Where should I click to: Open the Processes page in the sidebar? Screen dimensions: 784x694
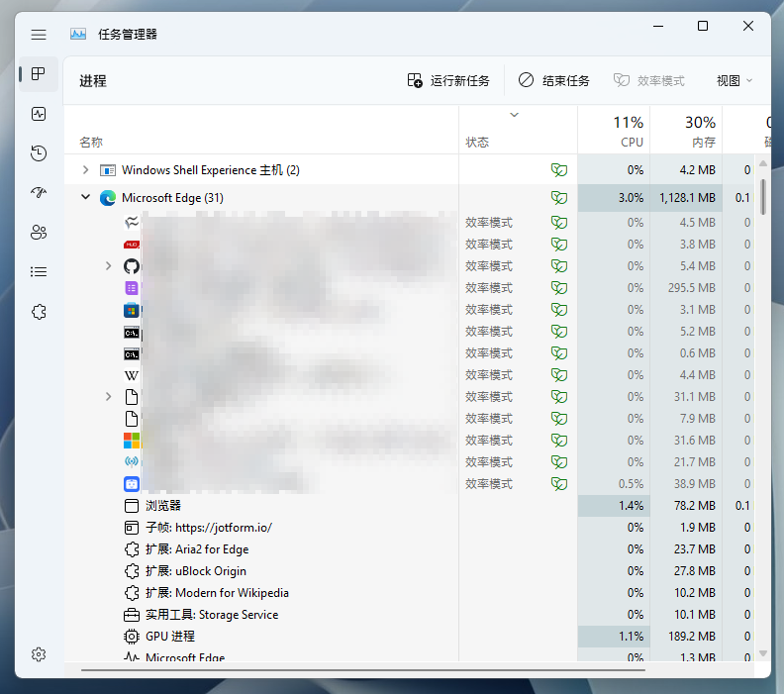point(39,74)
